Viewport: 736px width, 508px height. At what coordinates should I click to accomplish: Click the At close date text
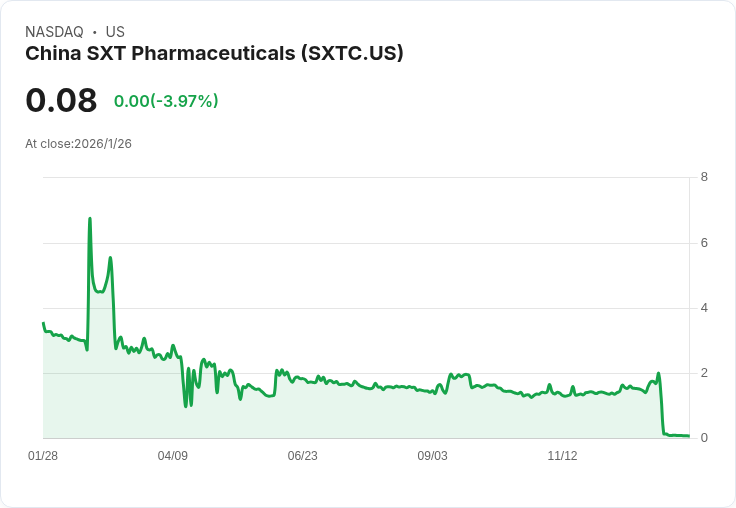tap(78, 144)
